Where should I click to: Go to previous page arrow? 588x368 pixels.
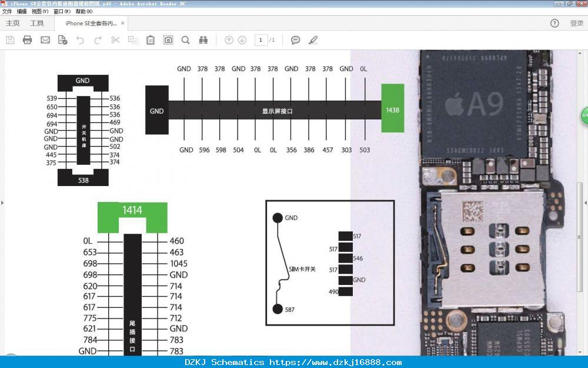tap(229, 40)
